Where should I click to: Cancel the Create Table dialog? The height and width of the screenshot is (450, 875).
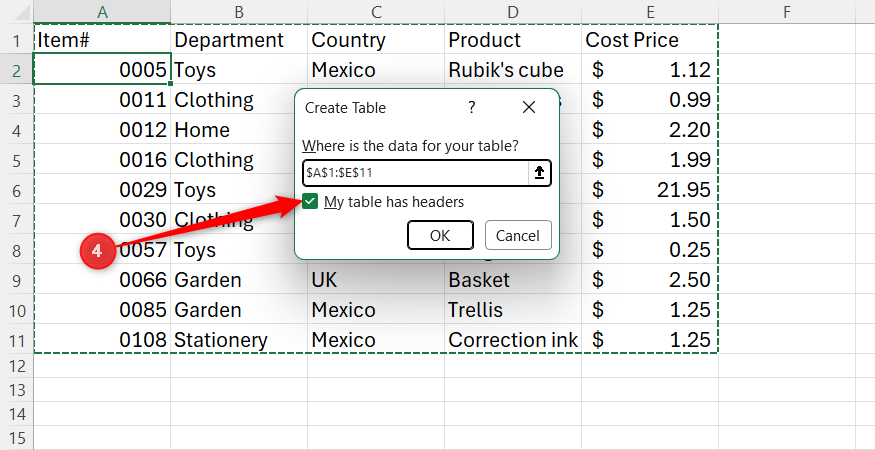pyautogui.click(x=518, y=235)
